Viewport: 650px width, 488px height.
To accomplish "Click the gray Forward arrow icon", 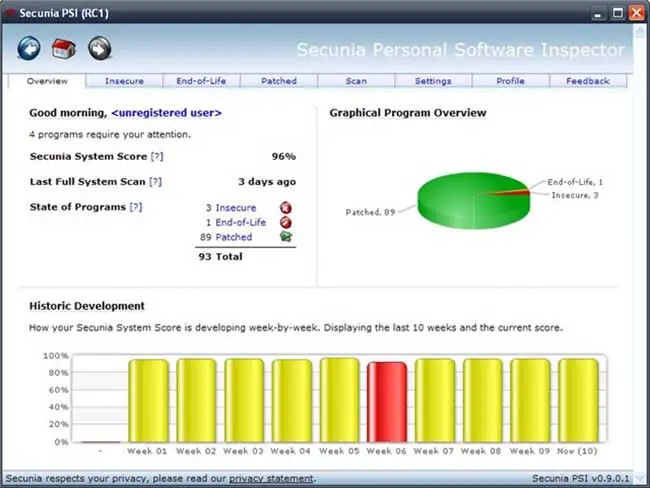I will click(99, 49).
